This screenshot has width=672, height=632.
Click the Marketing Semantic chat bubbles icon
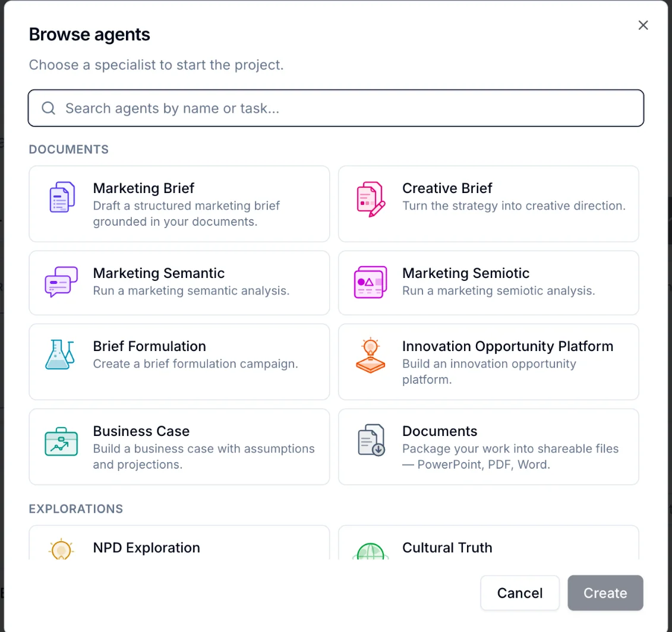(61, 282)
